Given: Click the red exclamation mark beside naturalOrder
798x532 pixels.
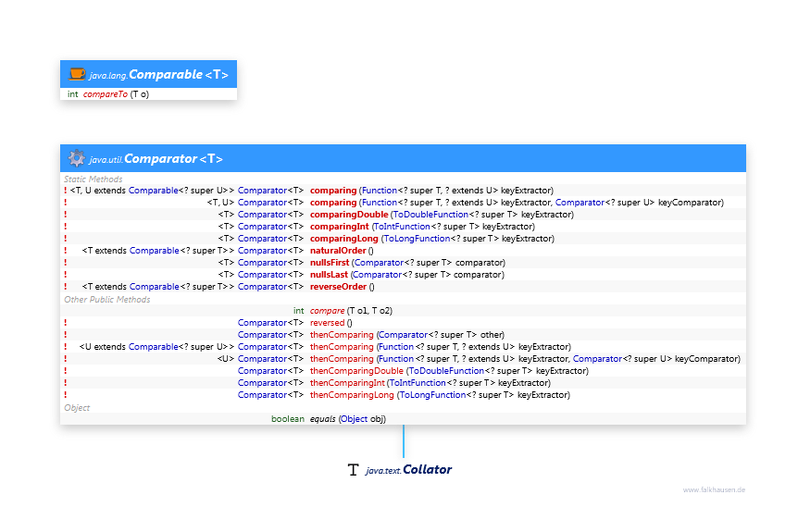Looking at the screenshot, I should point(65,250).
